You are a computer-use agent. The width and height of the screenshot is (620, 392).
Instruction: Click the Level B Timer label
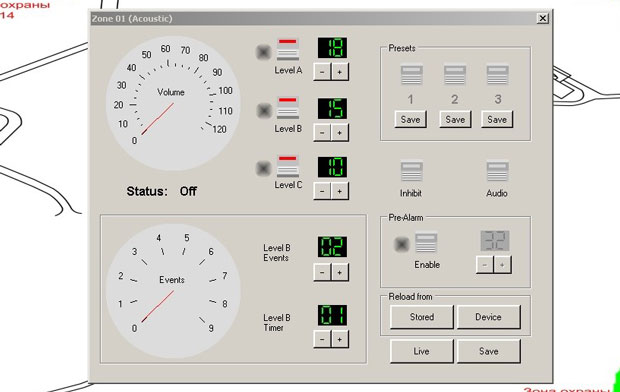tap(277, 323)
